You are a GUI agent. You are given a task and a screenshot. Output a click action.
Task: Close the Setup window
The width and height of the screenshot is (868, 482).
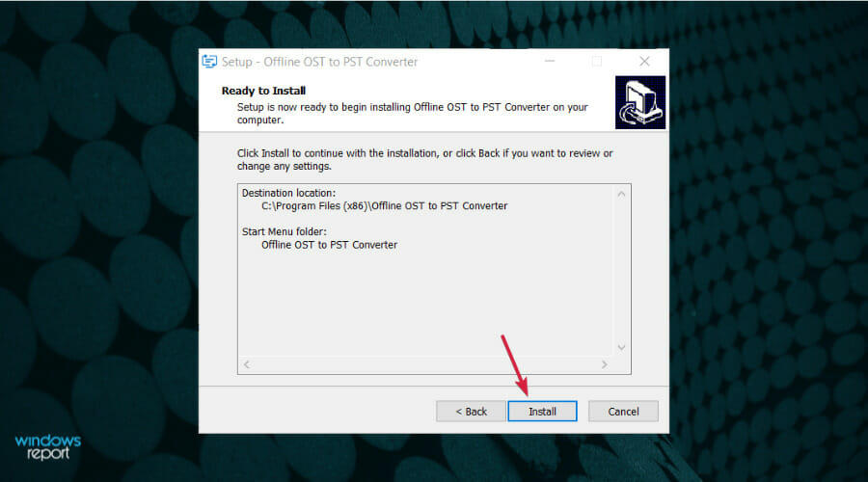pos(644,62)
